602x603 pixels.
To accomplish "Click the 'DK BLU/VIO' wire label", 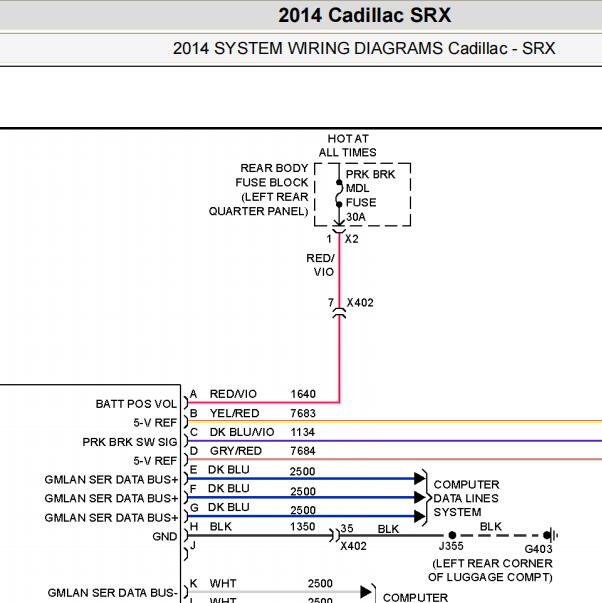I will pos(242,432).
